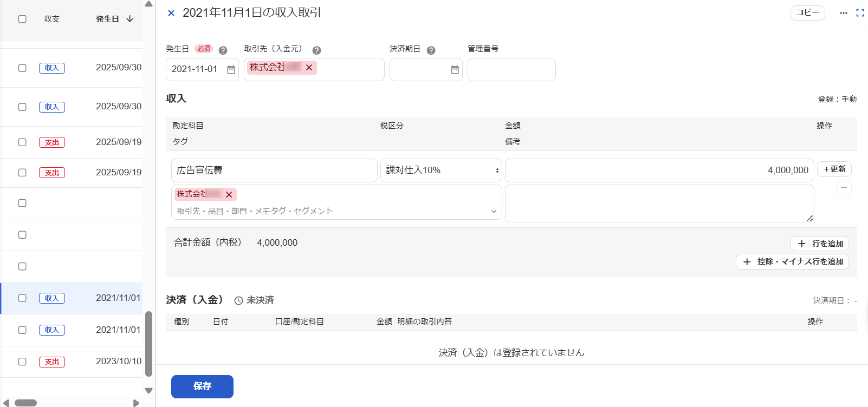The image size is (868, 407).
Task: Click the 収支 column header
Action: (52, 19)
